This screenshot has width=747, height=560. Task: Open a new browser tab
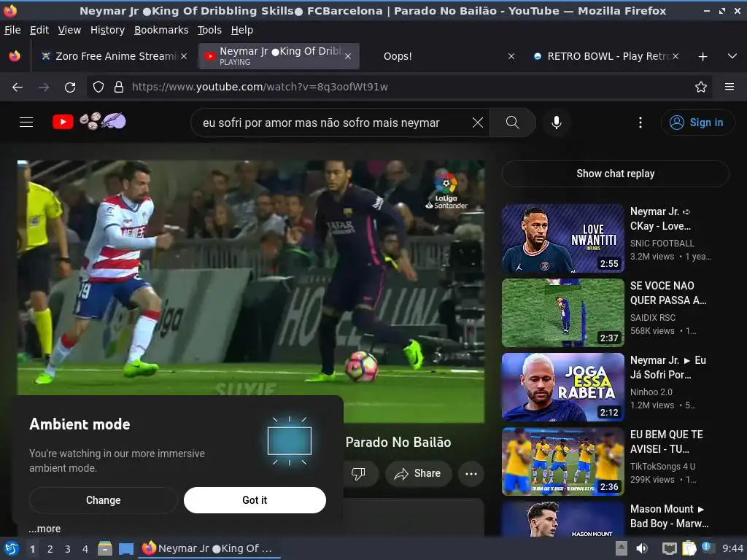[703, 56]
